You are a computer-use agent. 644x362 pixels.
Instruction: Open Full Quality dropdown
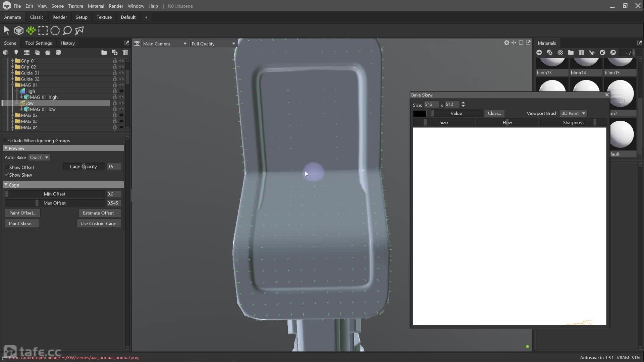tap(213, 44)
